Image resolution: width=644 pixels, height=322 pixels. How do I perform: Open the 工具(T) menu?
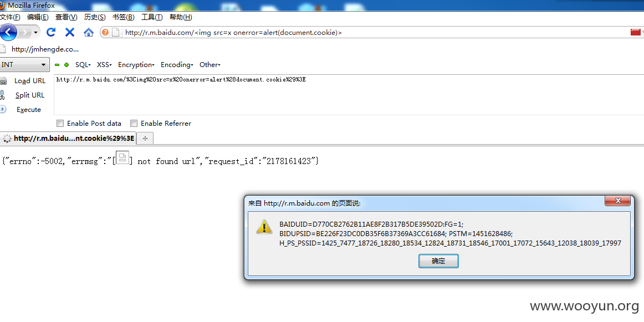(x=152, y=17)
